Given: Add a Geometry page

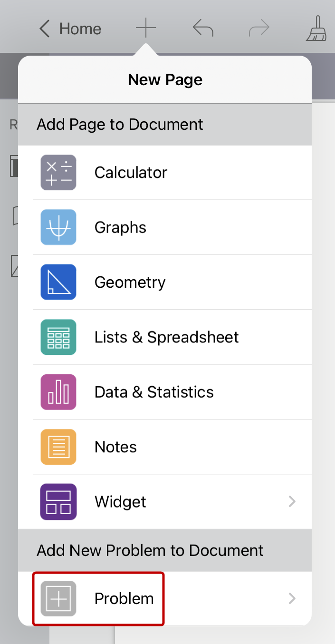Looking at the screenshot, I should tap(130, 282).
